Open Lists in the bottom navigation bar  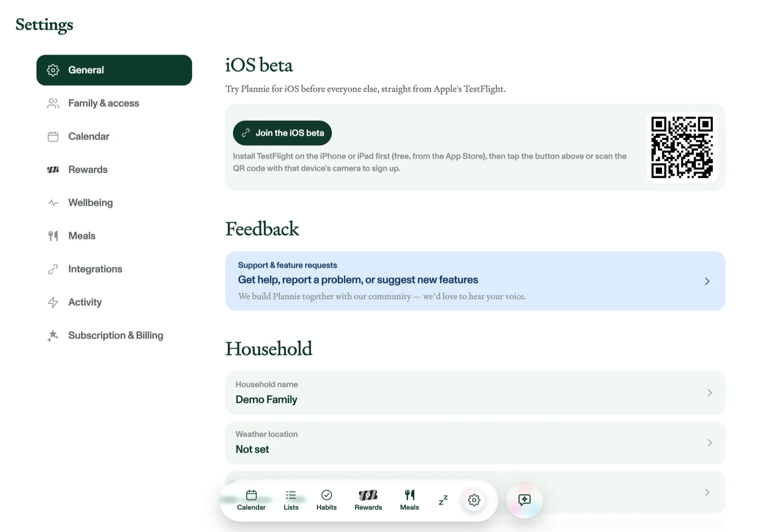(291, 500)
